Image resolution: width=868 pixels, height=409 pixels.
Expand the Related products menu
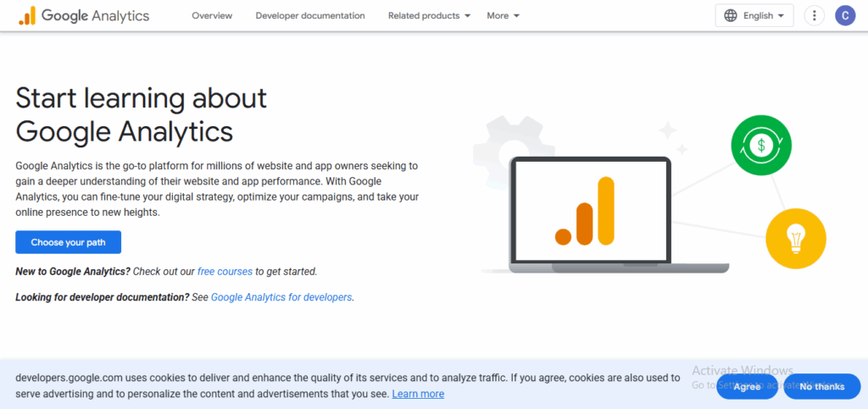(x=429, y=15)
